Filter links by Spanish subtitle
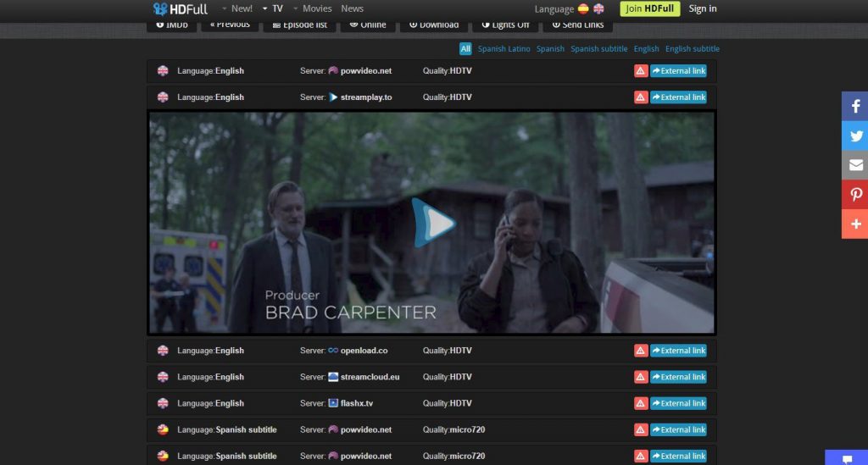Screen dimensions: 868x465 (x=599, y=48)
